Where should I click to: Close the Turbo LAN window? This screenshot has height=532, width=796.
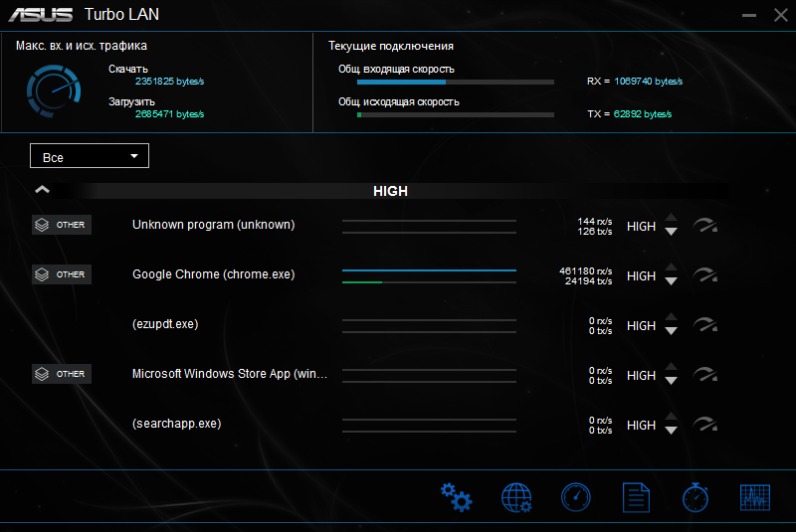click(x=781, y=15)
